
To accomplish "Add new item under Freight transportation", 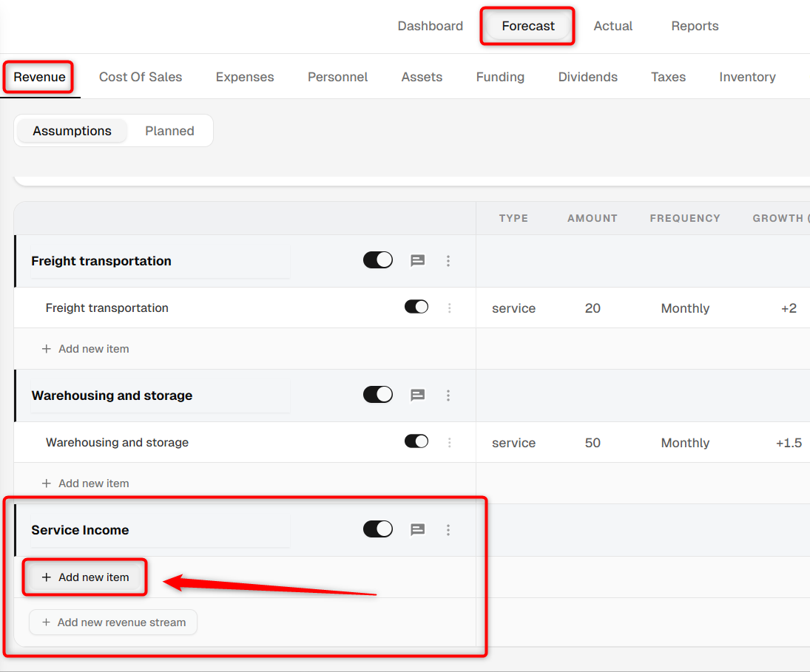I will pyautogui.click(x=85, y=349).
